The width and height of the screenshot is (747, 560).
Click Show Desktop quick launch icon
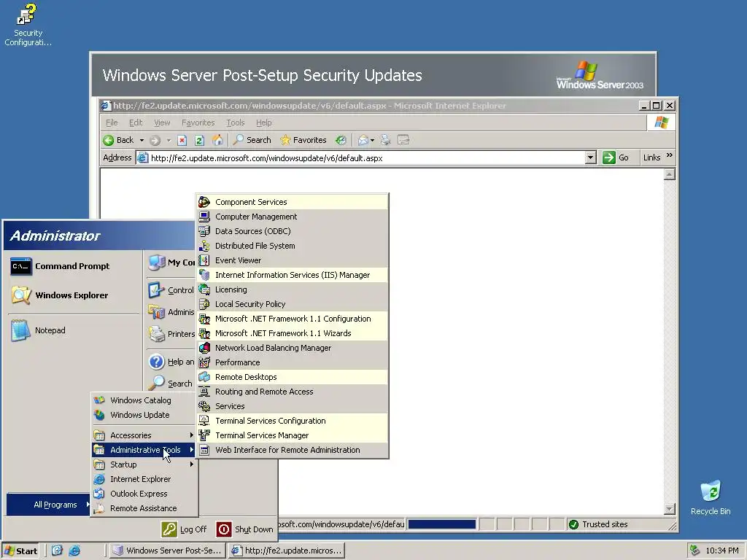[57, 551]
